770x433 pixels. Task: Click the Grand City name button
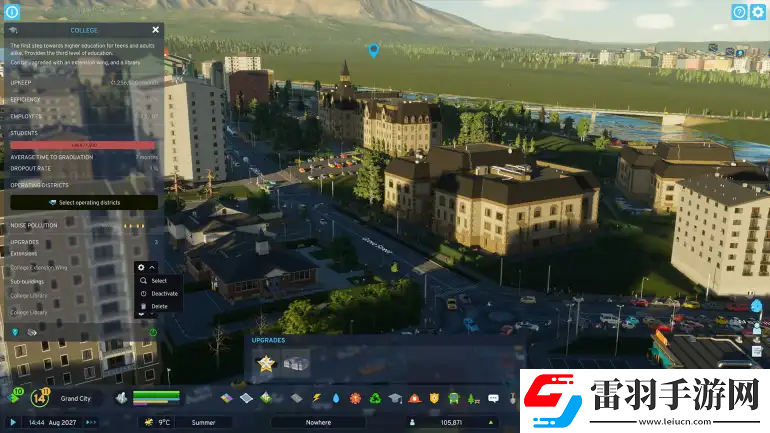coord(76,398)
